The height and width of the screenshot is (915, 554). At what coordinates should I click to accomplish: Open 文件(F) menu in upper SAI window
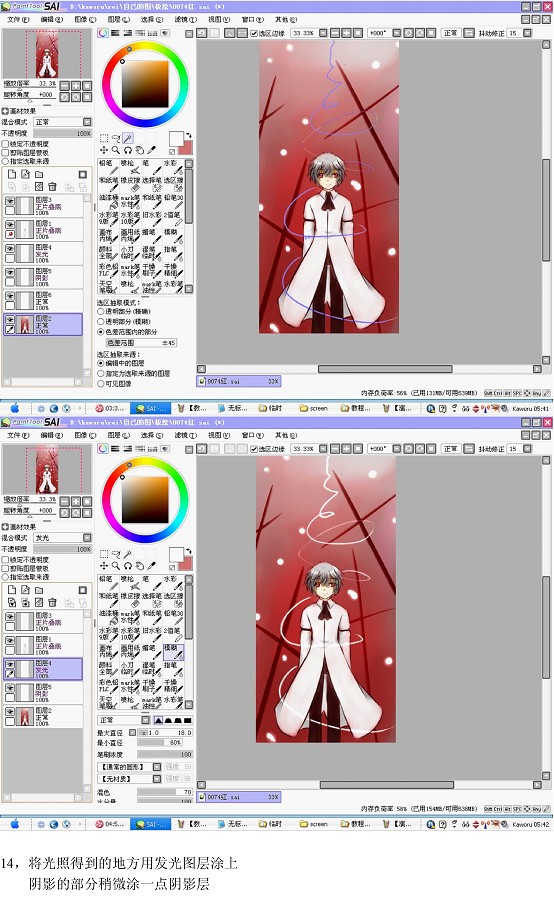[x=18, y=19]
